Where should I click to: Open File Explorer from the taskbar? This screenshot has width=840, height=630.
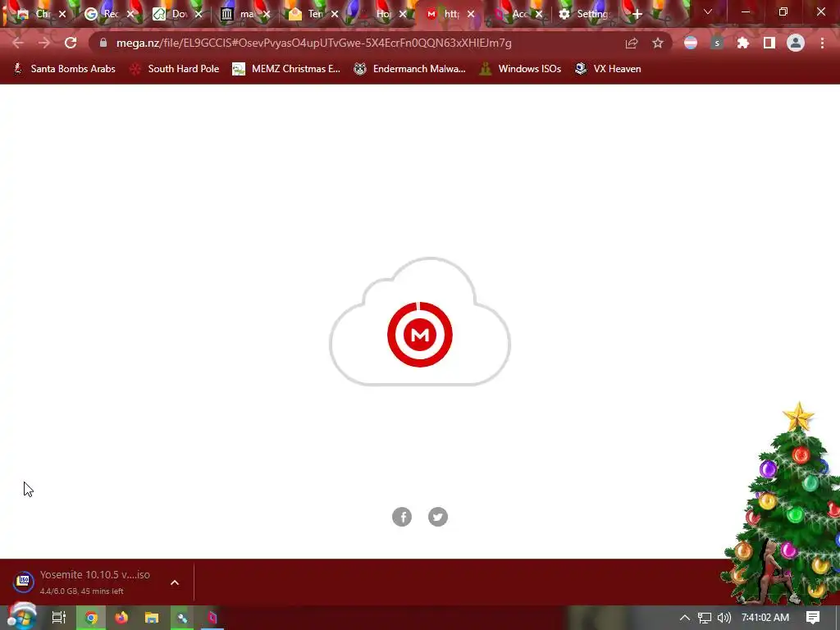152,618
